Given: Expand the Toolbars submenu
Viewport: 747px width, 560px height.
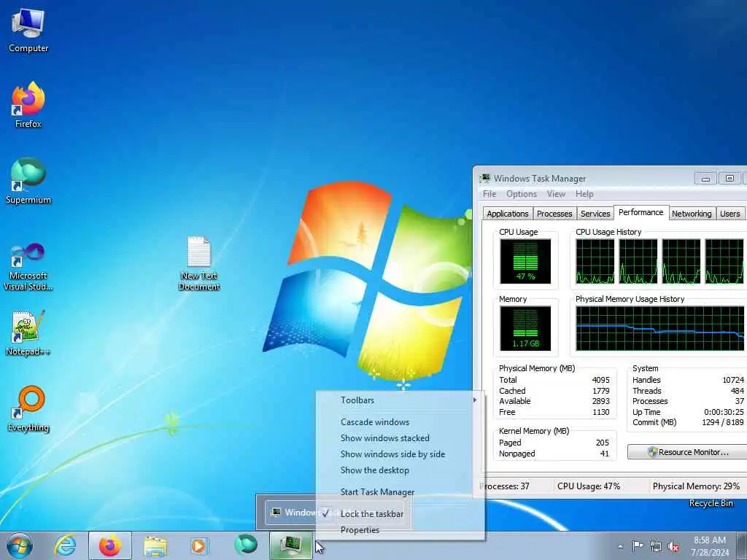Looking at the screenshot, I should 400,400.
